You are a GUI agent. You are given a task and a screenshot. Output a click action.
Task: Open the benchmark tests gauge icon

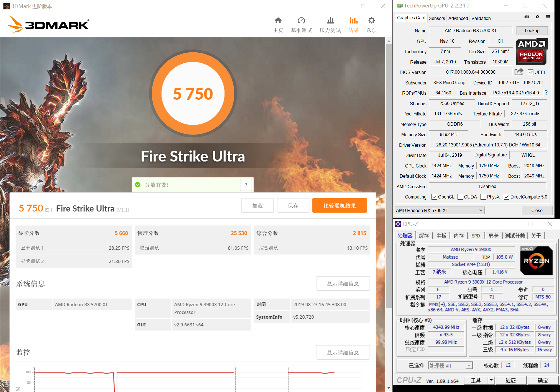tap(301, 21)
